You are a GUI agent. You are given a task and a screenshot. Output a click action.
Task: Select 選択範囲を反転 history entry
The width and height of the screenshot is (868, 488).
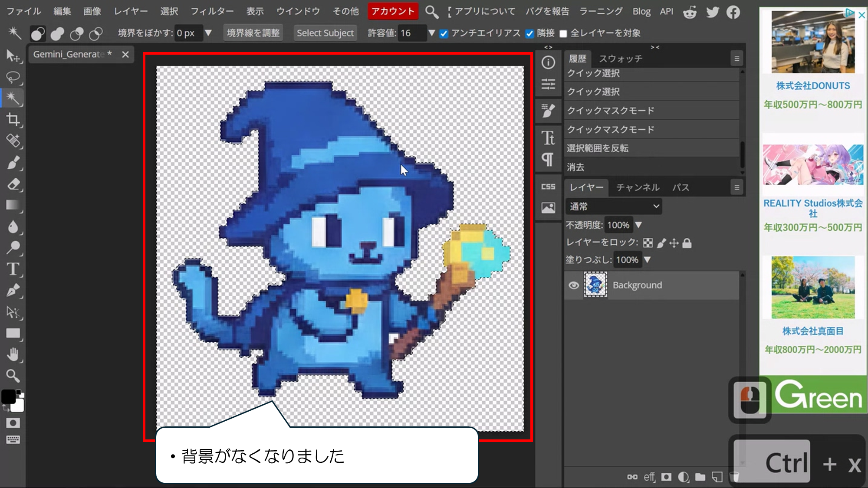pos(597,148)
